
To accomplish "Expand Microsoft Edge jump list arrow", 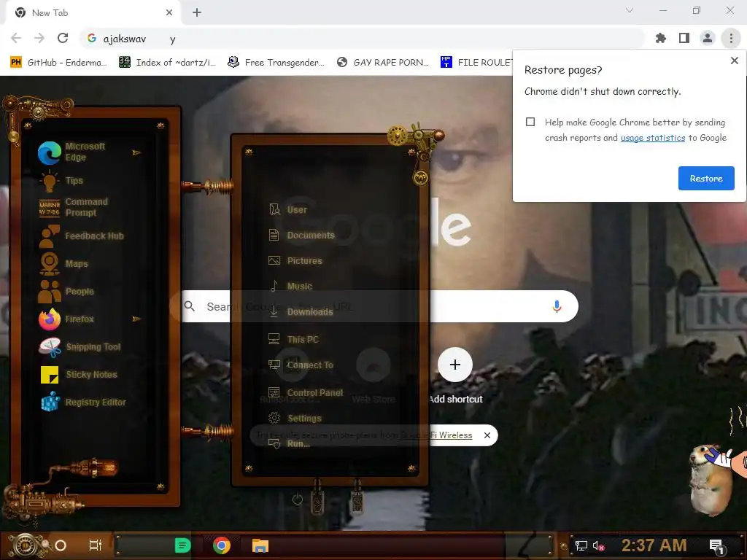I will click(136, 152).
